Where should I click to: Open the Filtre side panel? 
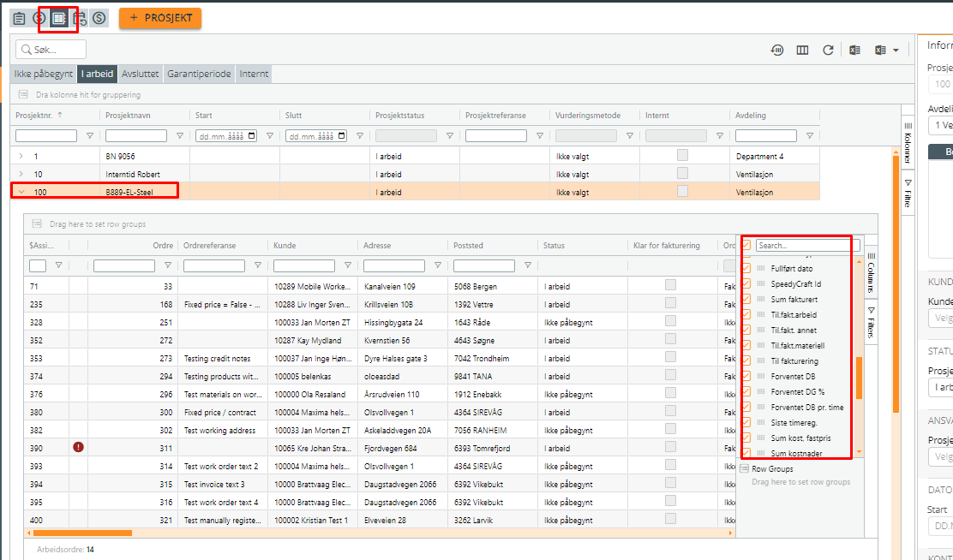[x=908, y=194]
